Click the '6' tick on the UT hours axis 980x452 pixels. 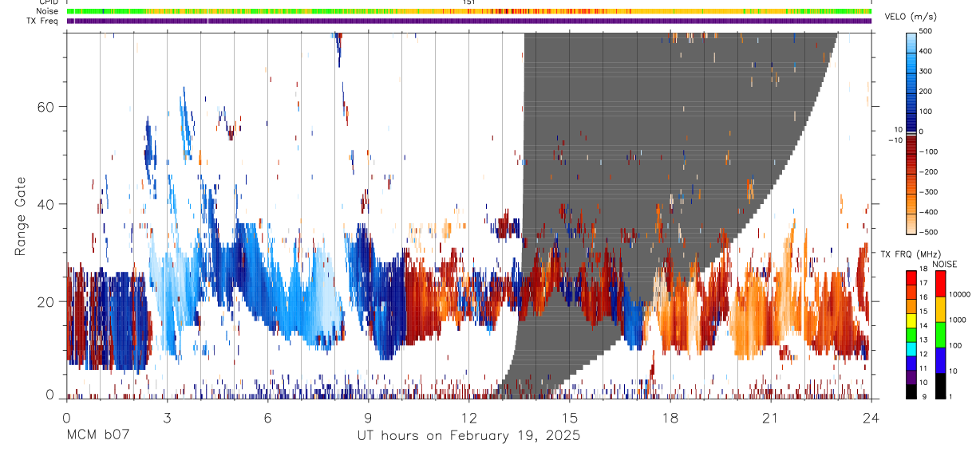point(267,417)
